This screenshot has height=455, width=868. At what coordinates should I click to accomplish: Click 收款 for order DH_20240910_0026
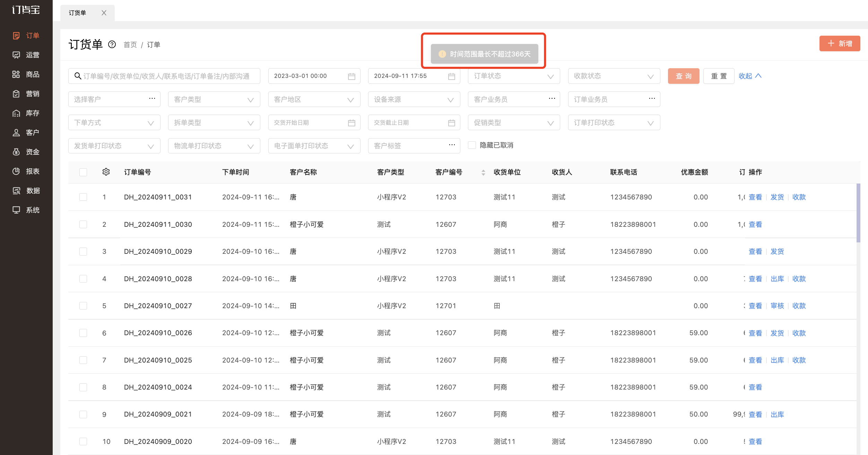tap(799, 333)
